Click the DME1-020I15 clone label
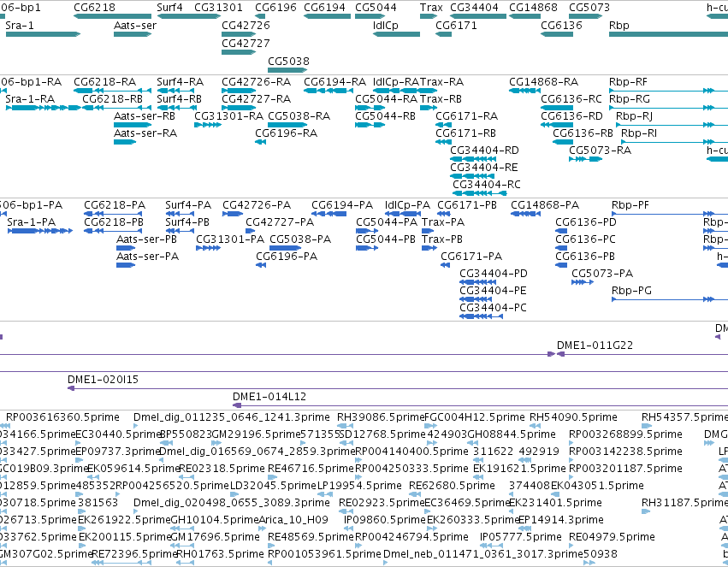This screenshot has height=567, width=728. (x=103, y=380)
